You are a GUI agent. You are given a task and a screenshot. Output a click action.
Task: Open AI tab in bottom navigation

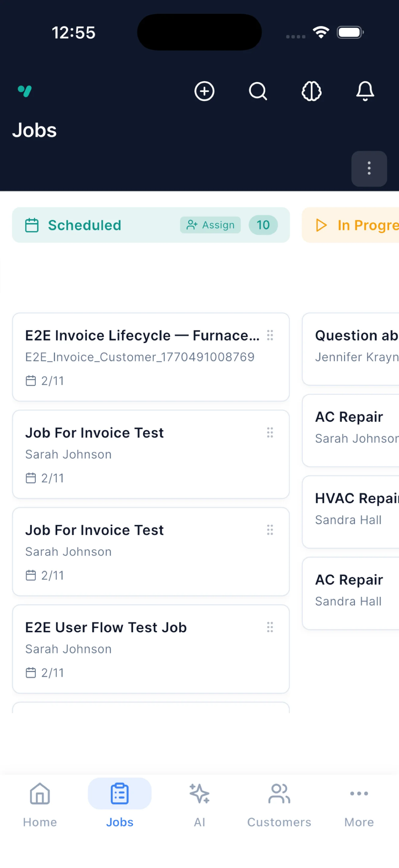click(x=199, y=805)
